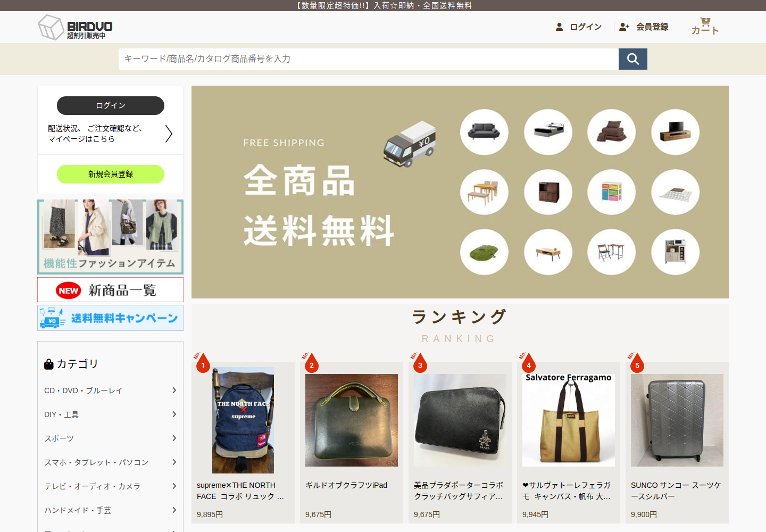Select the bed category circle in banner
Viewport: 766px width, 532px height.
[x=548, y=132]
